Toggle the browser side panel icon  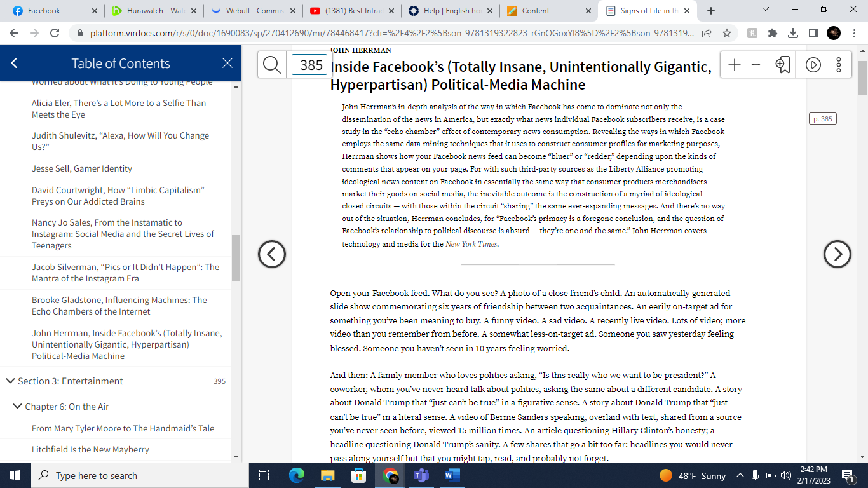pos(813,33)
